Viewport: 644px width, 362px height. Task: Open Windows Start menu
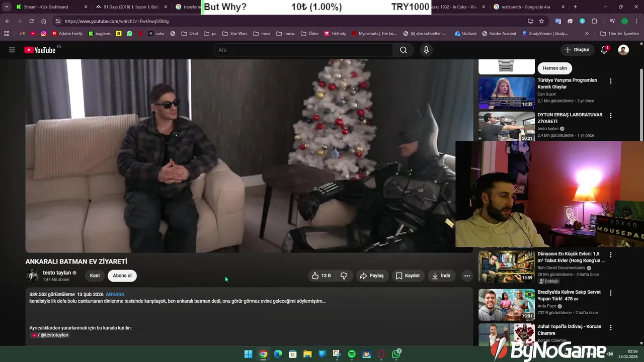pyautogui.click(x=248, y=354)
